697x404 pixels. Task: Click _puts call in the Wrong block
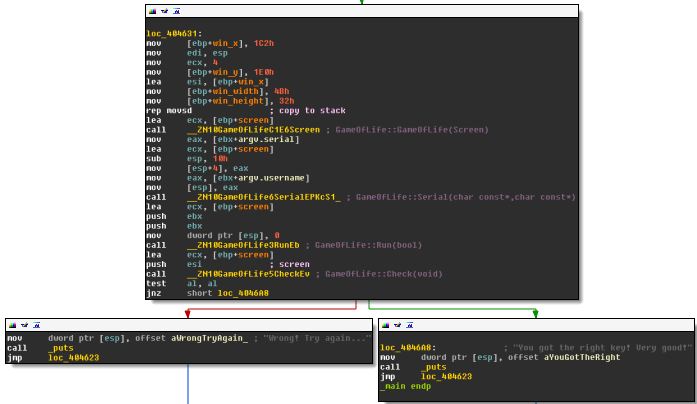[61, 348]
